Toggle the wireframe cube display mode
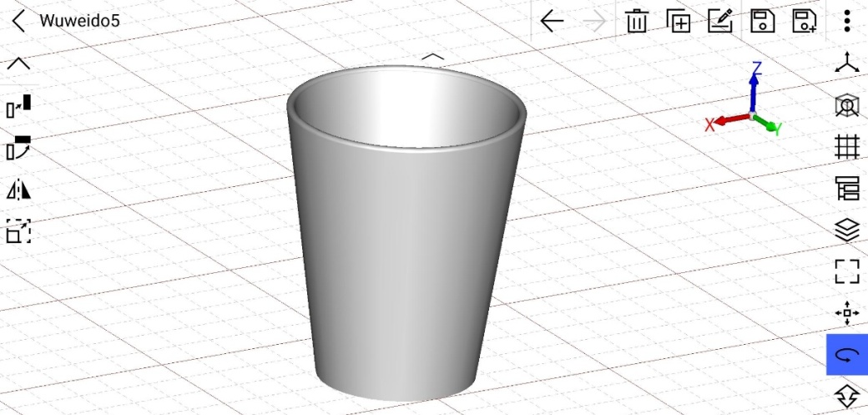Image resolution: width=868 pixels, height=415 pixels. coord(847,105)
